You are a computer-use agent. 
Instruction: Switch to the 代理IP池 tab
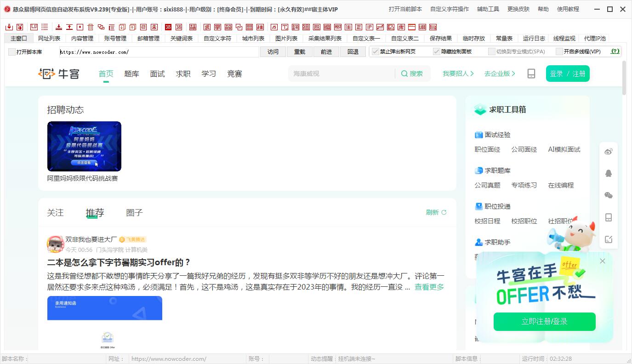[595, 39]
